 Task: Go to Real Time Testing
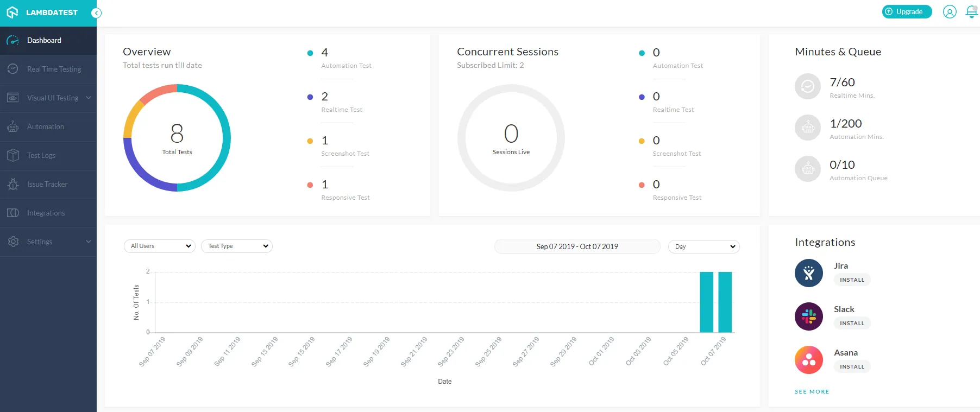(54, 69)
